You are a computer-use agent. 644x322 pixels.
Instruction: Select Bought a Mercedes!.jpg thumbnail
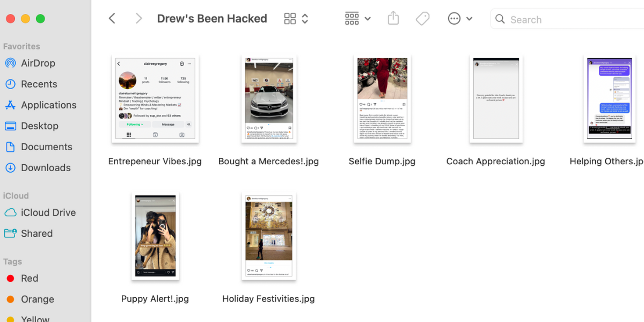click(268, 98)
